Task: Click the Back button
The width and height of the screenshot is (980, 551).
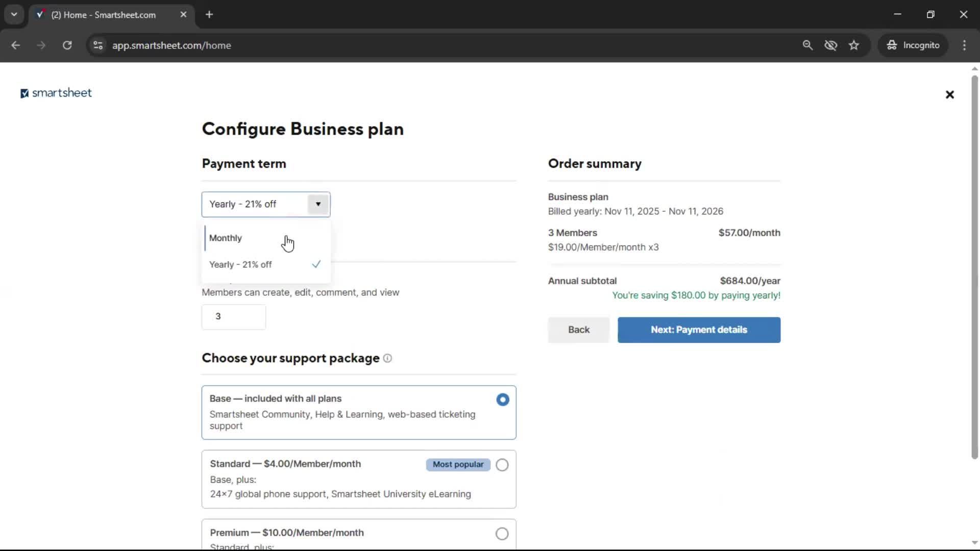Action: coord(578,330)
